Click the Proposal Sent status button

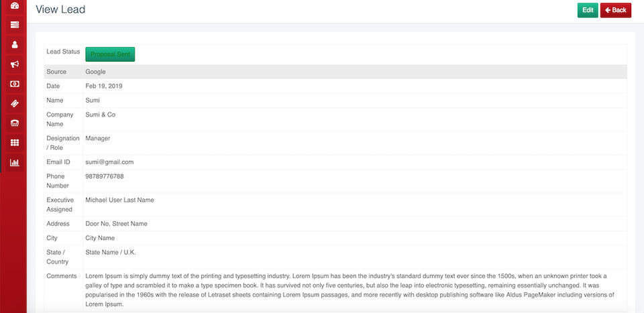pyautogui.click(x=110, y=54)
